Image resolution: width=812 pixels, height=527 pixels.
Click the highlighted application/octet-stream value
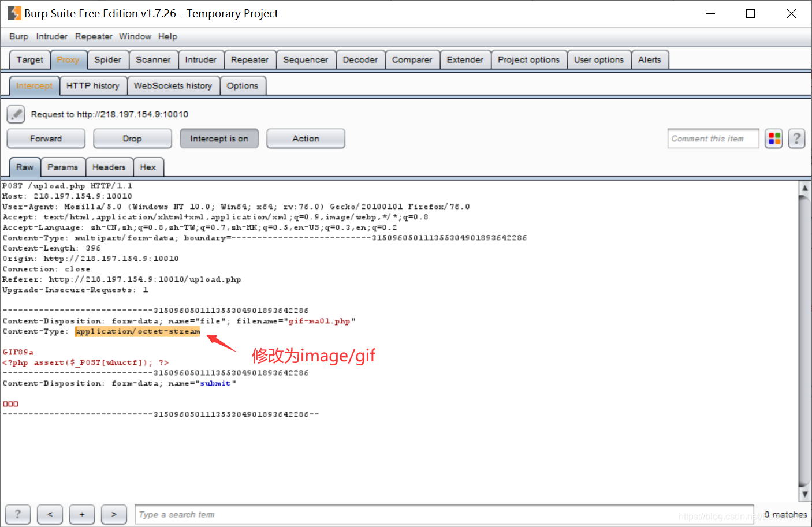(x=137, y=331)
